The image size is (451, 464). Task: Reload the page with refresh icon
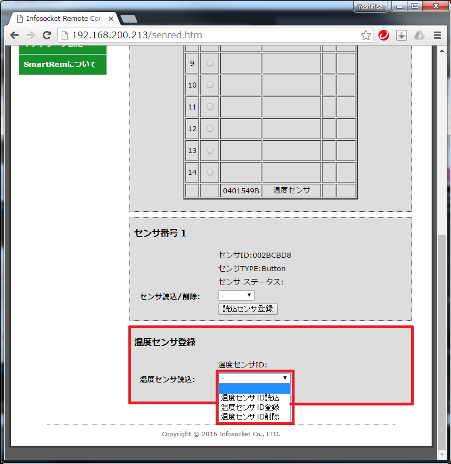(47, 35)
